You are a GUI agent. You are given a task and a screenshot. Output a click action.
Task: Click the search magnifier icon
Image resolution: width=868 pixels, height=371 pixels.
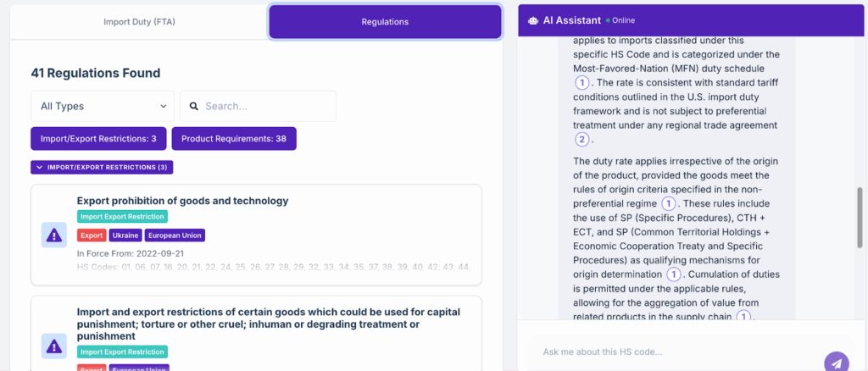194,107
